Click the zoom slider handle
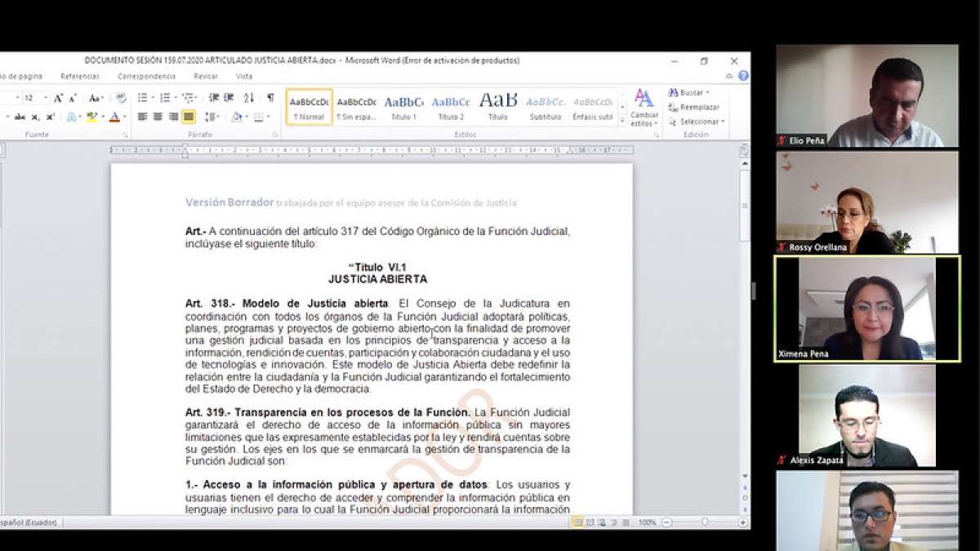 pos(705,522)
